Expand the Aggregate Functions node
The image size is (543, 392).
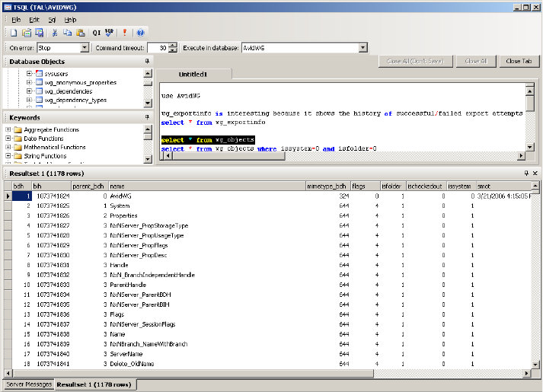coord(8,129)
